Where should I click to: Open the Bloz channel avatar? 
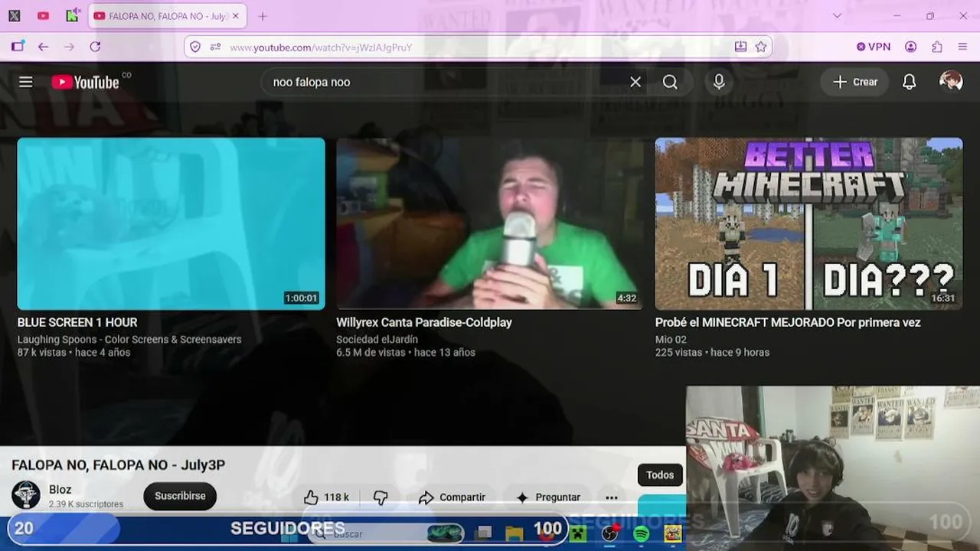tap(26, 495)
